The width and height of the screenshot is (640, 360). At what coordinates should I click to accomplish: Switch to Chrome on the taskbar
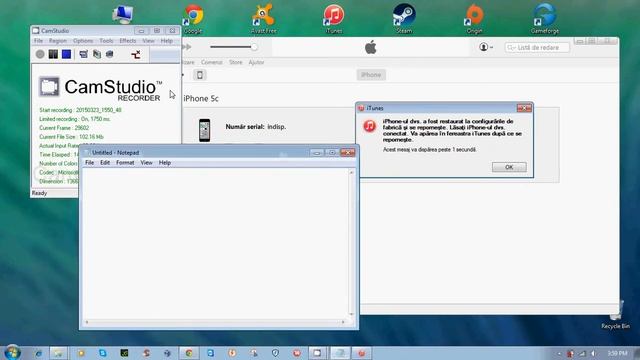point(189,353)
